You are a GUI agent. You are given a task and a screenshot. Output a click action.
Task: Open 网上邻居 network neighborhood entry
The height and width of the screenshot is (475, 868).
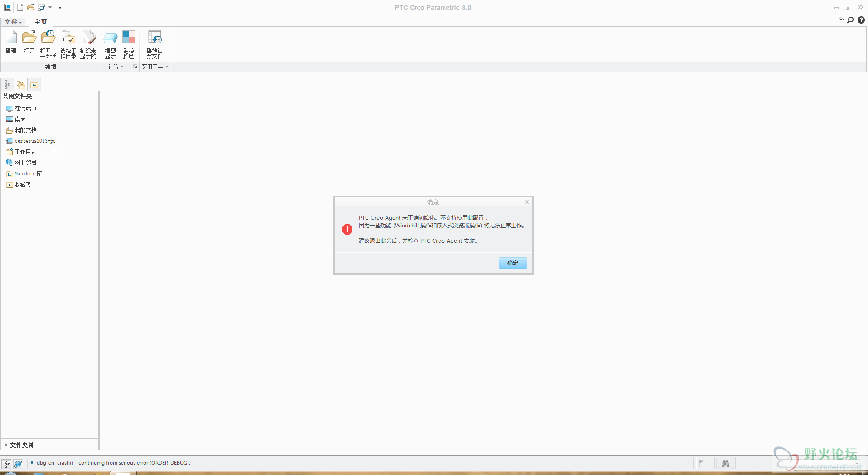(x=21, y=163)
